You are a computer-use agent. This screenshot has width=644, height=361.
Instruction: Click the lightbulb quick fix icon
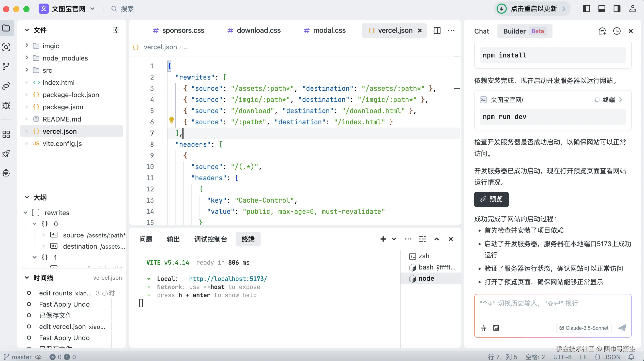click(172, 120)
